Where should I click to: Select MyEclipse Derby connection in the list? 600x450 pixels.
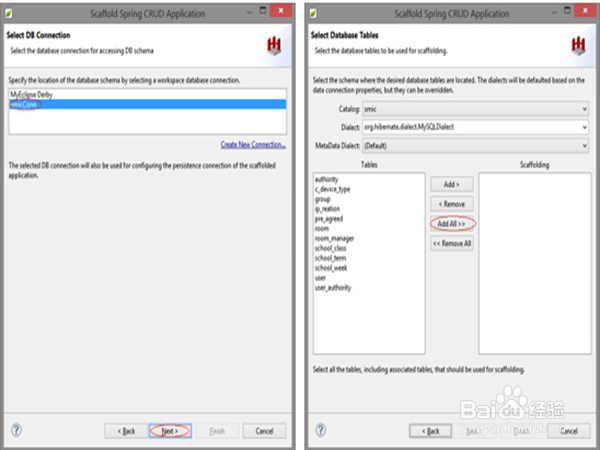coord(147,95)
